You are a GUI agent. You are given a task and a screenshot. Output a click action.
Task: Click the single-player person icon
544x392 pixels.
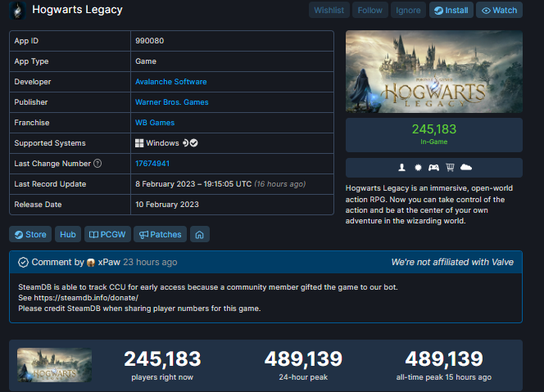[x=401, y=168]
